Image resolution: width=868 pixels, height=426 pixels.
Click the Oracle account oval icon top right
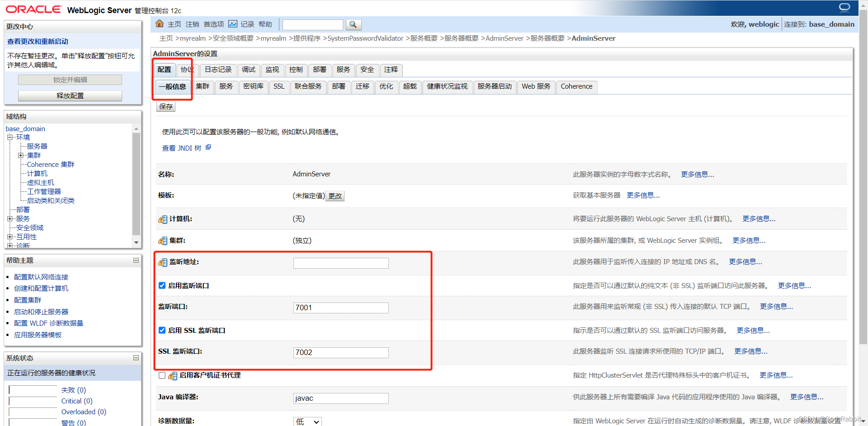pos(844,7)
